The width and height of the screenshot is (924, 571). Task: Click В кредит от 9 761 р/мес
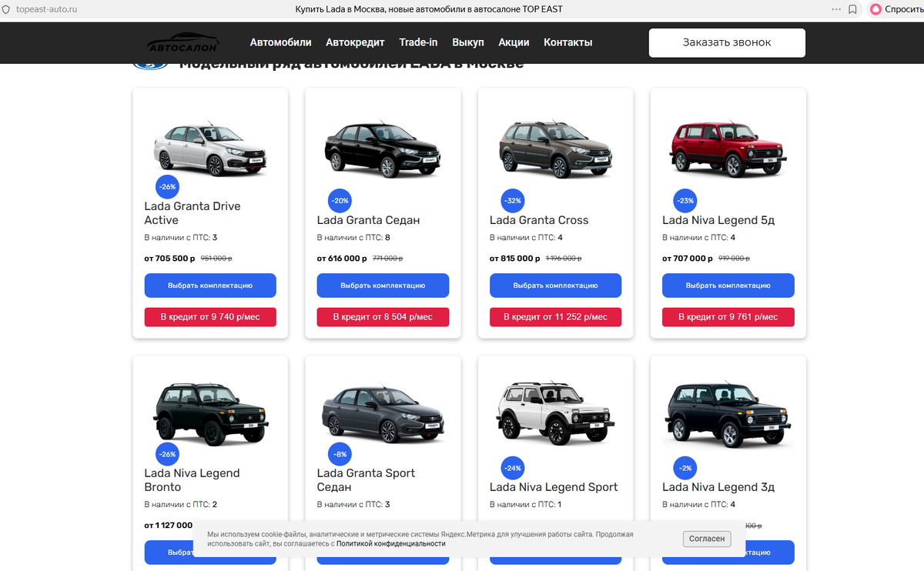[728, 317]
